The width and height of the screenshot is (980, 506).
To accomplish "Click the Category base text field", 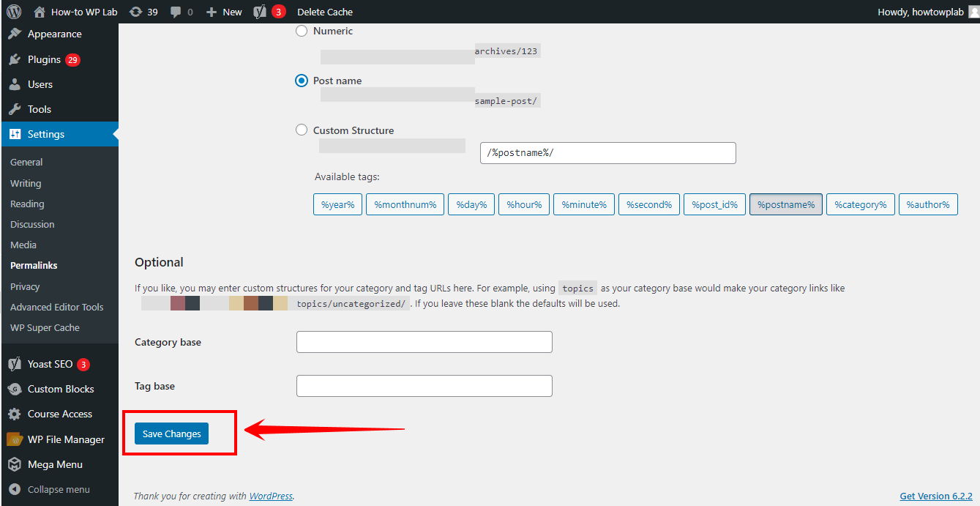I will click(x=424, y=342).
